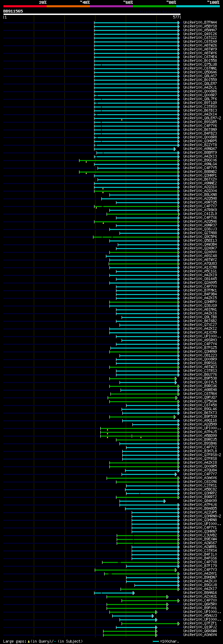The height and width of the screenshot is (644, 223).
Task: Select hit label UniRef100_A3A6V4
Action: click(200, 635)
